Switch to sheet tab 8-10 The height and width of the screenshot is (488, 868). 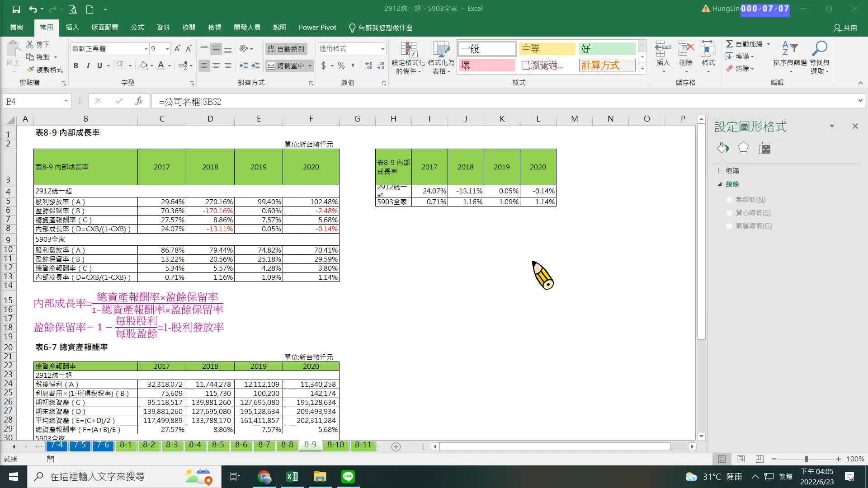335,445
